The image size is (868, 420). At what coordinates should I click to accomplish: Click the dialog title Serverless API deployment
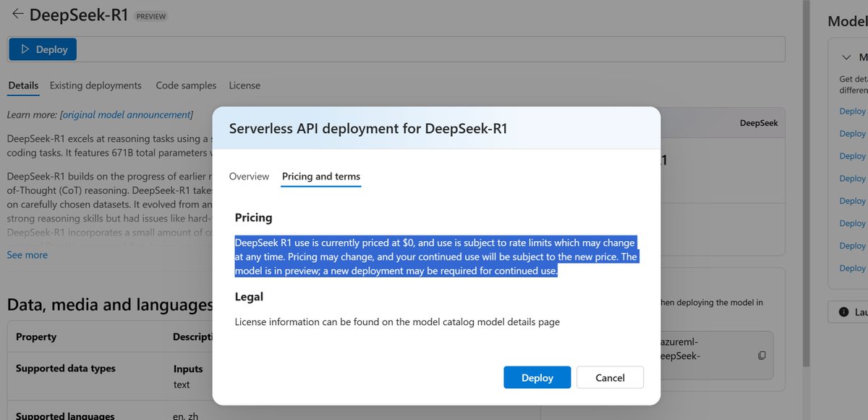(x=368, y=129)
